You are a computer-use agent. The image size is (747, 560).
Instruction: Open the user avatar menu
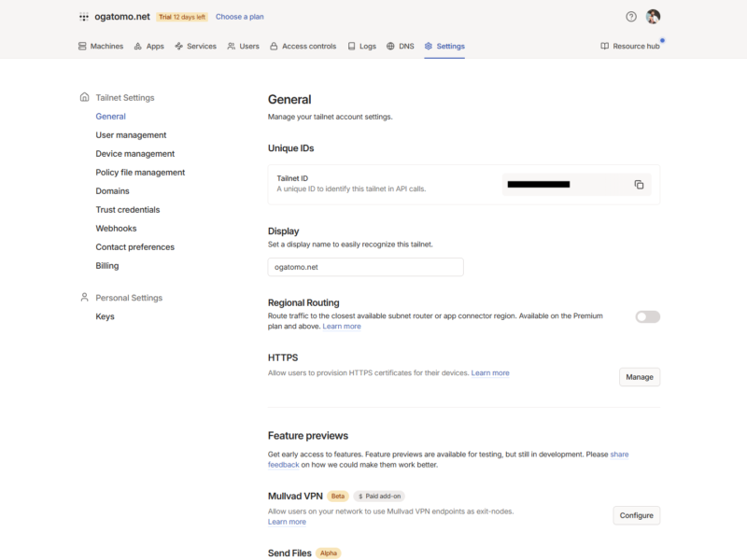(x=653, y=17)
